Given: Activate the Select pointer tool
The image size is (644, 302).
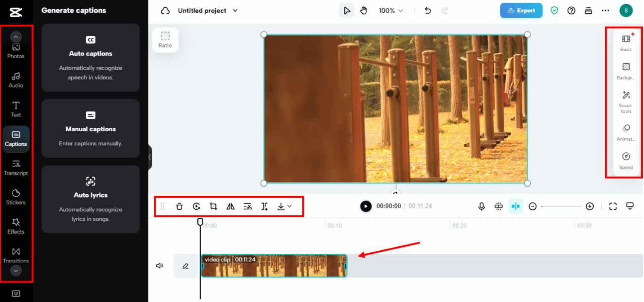Looking at the screenshot, I should coord(347,11).
